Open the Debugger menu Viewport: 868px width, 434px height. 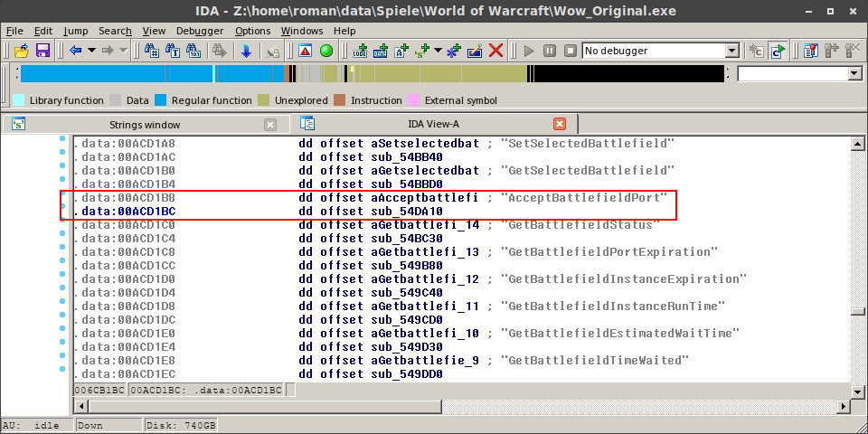click(x=200, y=31)
